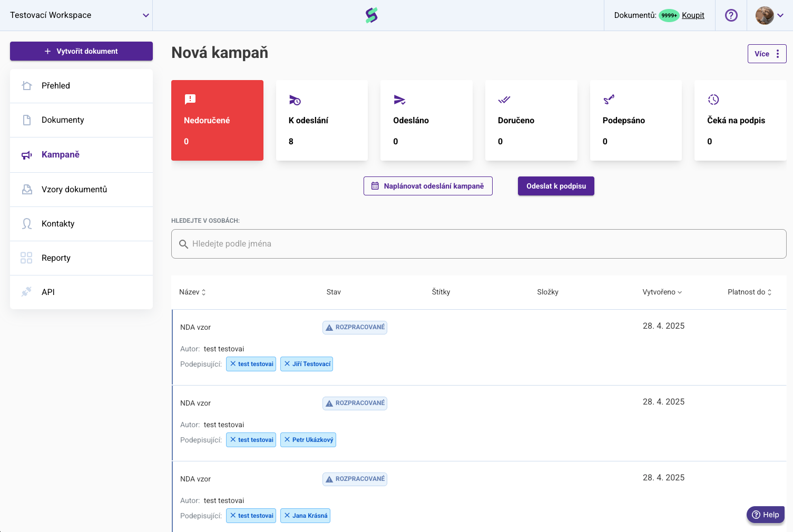This screenshot has width=793, height=532.
Task: Click the Signi logo at top center
Action: 371,15
